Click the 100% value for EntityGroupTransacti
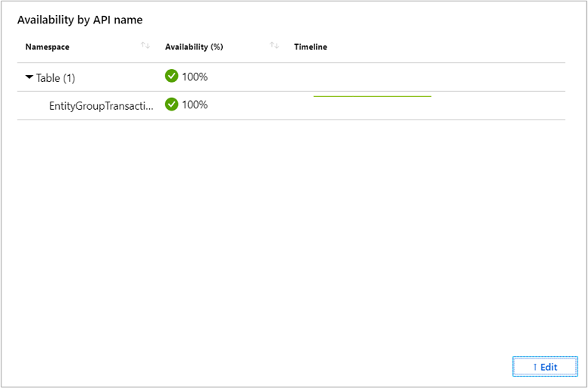 [195, 105]
